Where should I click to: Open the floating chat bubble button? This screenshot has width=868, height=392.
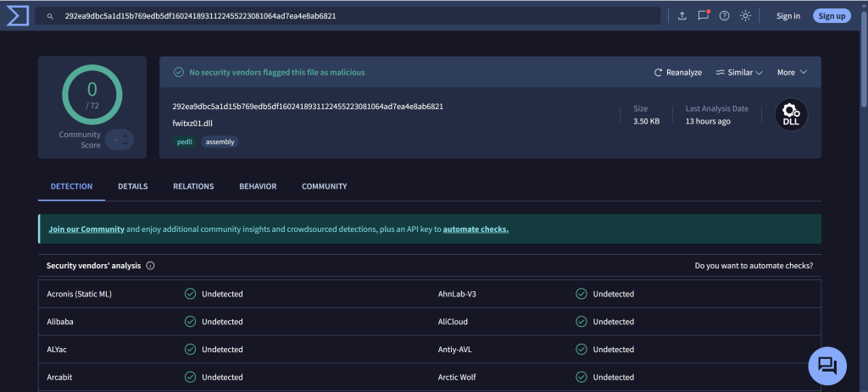tap(827, 366)
